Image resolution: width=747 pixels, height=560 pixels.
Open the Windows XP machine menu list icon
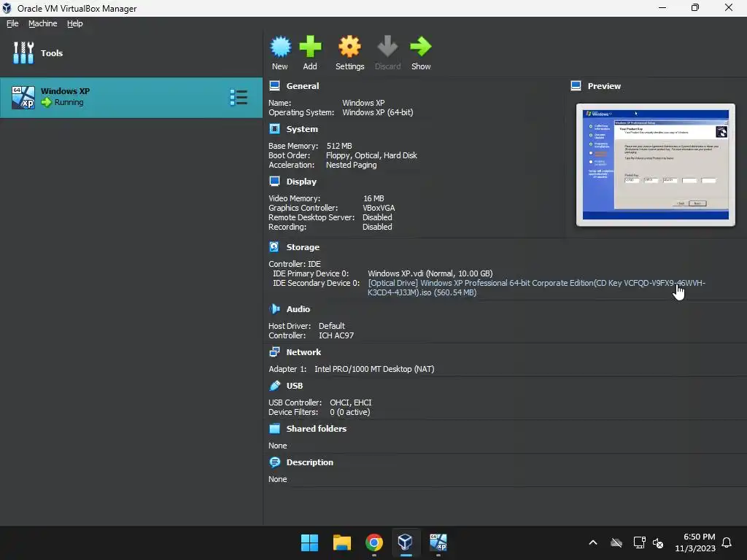click(239, 97)
